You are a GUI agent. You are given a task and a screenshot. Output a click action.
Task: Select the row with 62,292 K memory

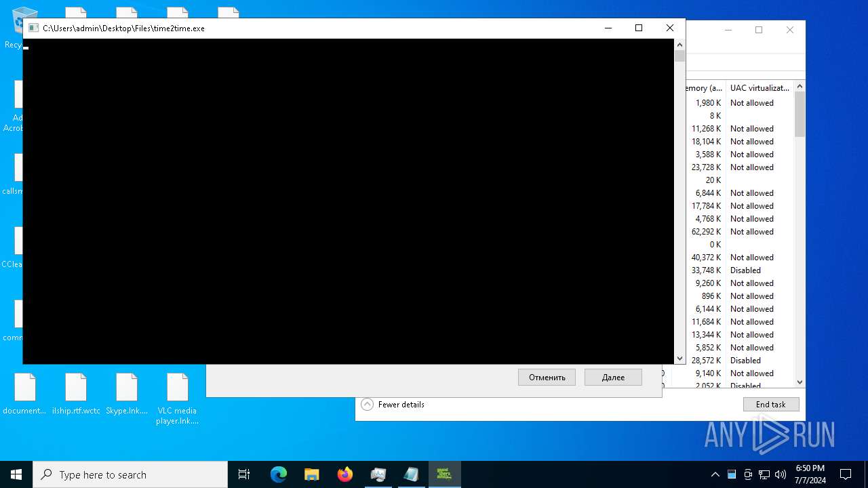(x=739, y=232)
